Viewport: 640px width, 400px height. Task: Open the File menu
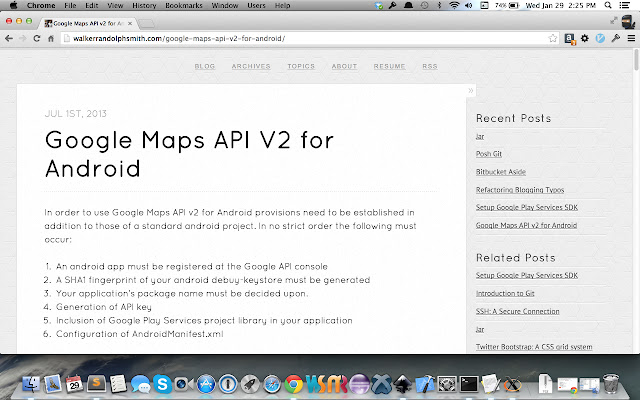click(70, 5)
